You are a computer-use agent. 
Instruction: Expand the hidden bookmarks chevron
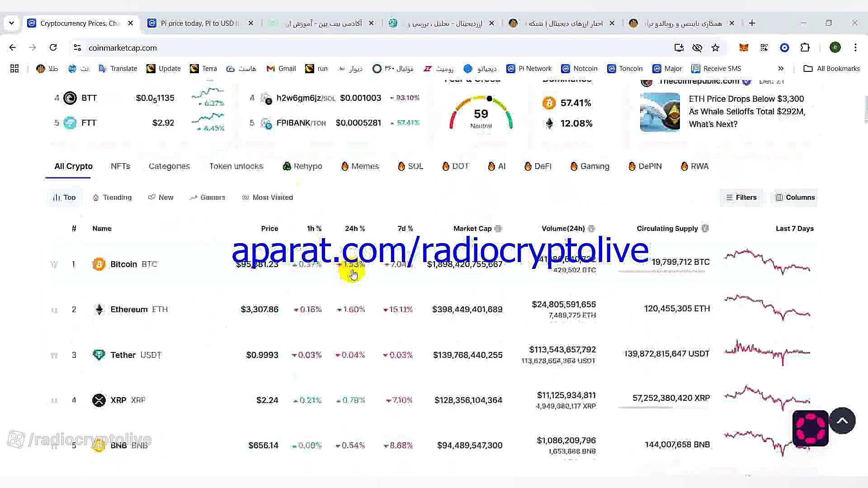(x=781, y=69)
